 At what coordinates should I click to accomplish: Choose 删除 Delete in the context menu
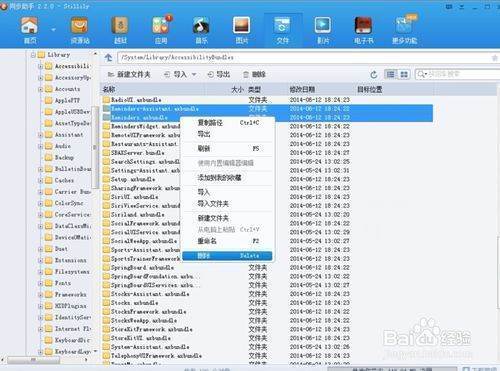click(227, 256)
